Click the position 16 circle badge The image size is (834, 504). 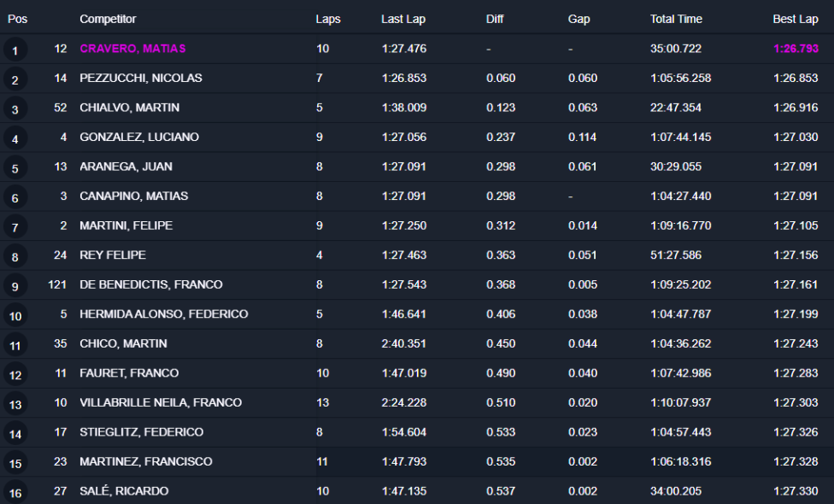(x=15, y=493)
